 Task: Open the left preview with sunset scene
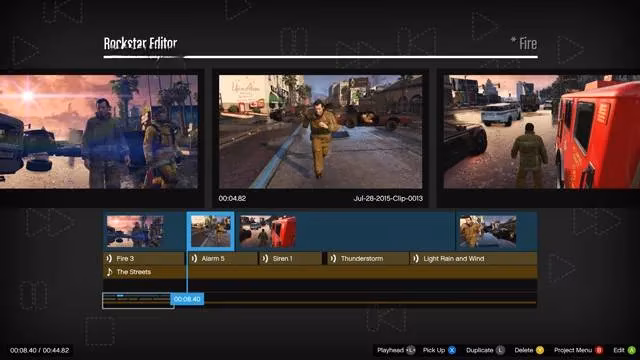(99, 131)
